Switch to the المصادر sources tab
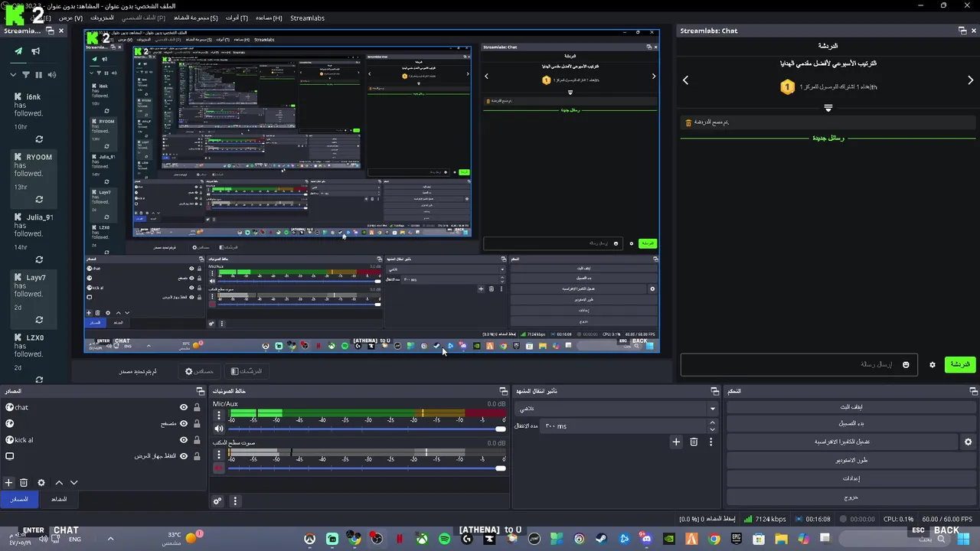This screenshot has height=551, width=980. click(x=18, y=499)
